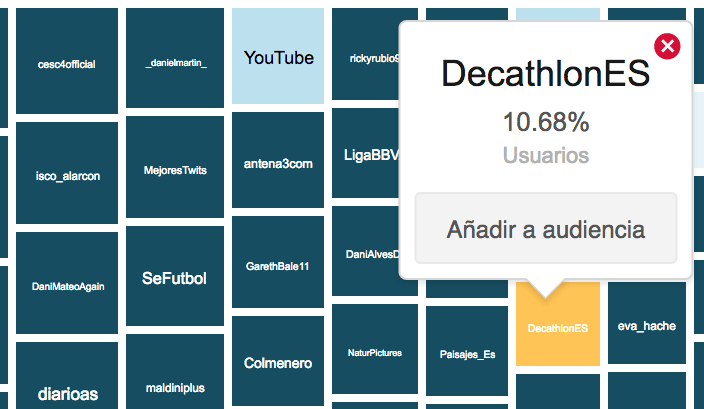Select the rickyrubio9 tile
The image size is (704, 409).
point(365,54)
